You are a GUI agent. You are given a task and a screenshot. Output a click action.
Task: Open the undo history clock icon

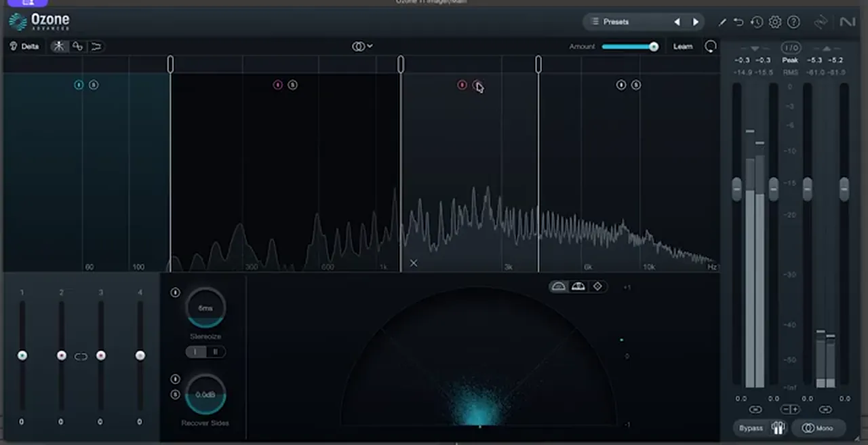[x=757, y=22]
